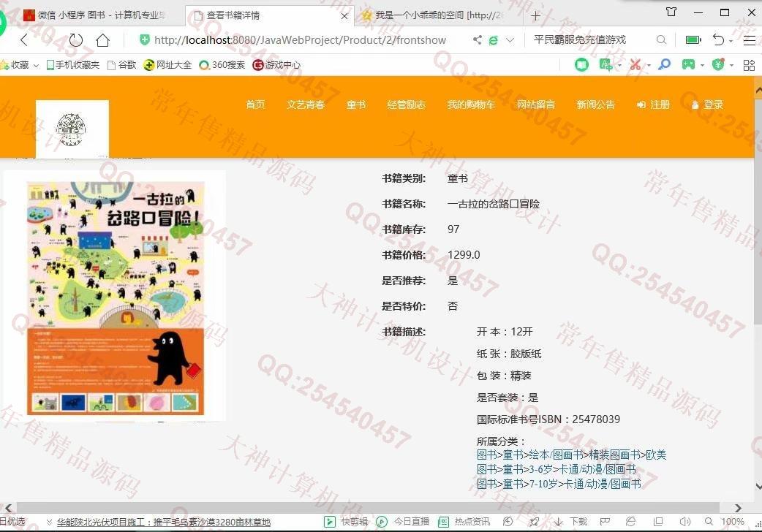Viewport: 762px width, 532px height.
Task: Click the red scissors screenshot icon
Action: pyautogui.click(x=635, y=64)
